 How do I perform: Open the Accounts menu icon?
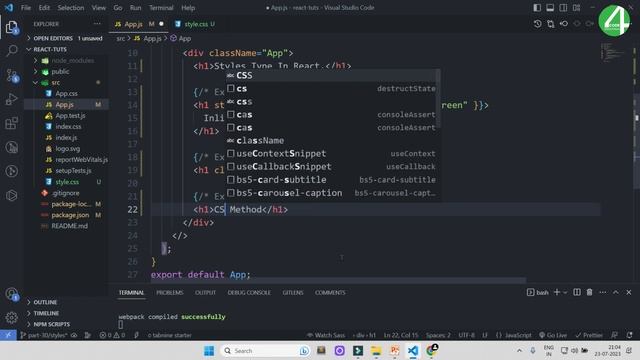point(11,293)
